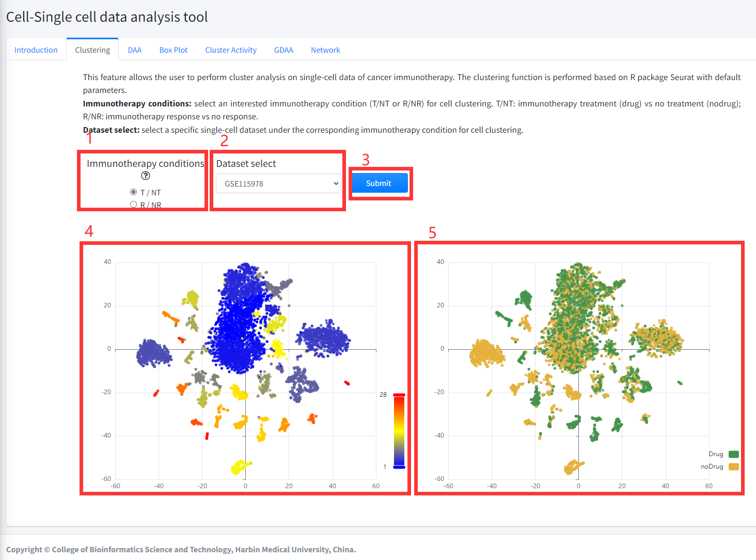Switch to the Introduction tab
Viewport: 756px width, 560px height.
coord(36,50)
